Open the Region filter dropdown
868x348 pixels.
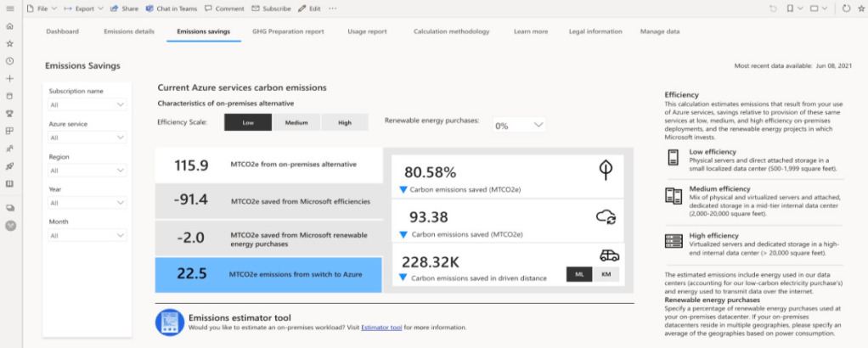point(87,171)
